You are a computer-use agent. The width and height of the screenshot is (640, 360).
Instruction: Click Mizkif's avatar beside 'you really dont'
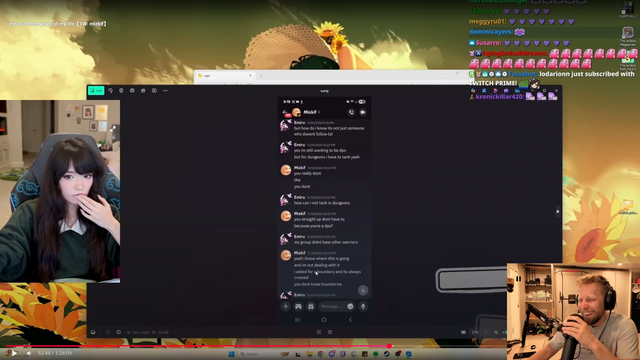click(286, 170)
